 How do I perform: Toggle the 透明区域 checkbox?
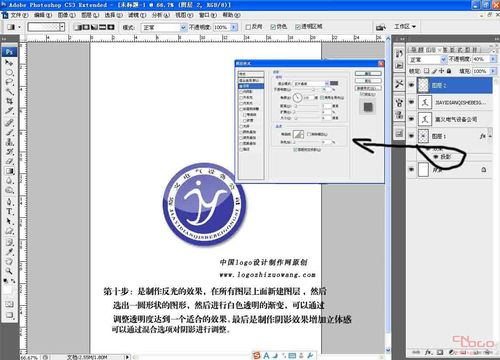(x=298, y=27)
